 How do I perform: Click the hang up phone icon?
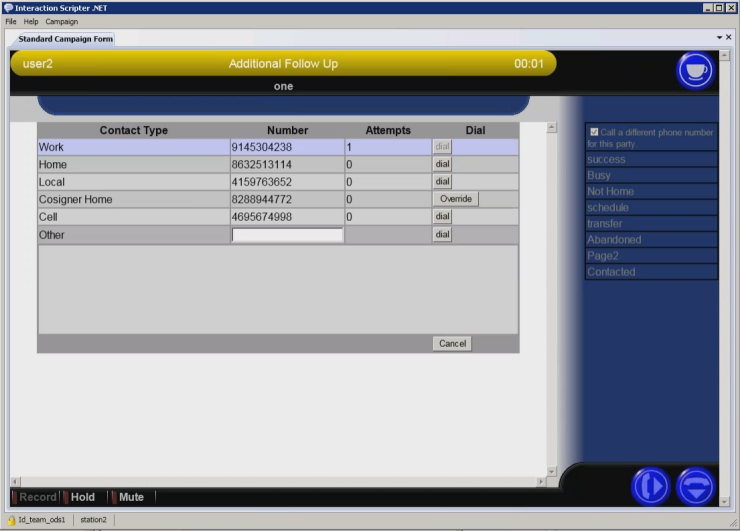(x=695, y=486)
